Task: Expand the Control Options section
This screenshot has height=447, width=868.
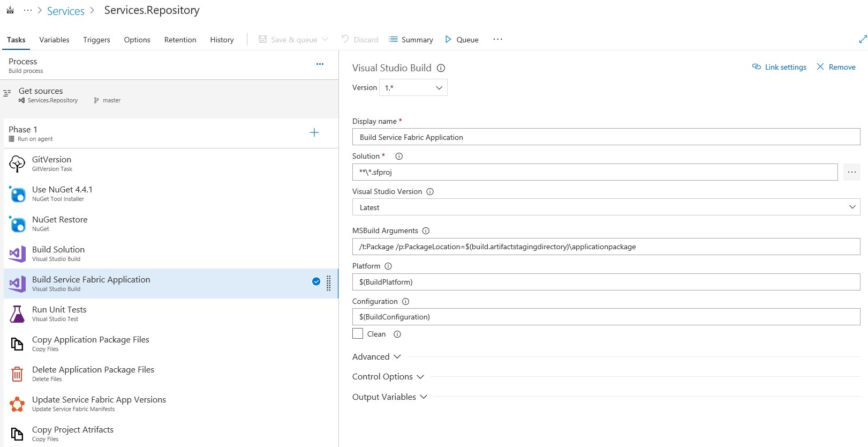Action: pyautogui.click(x=388, y=377)
